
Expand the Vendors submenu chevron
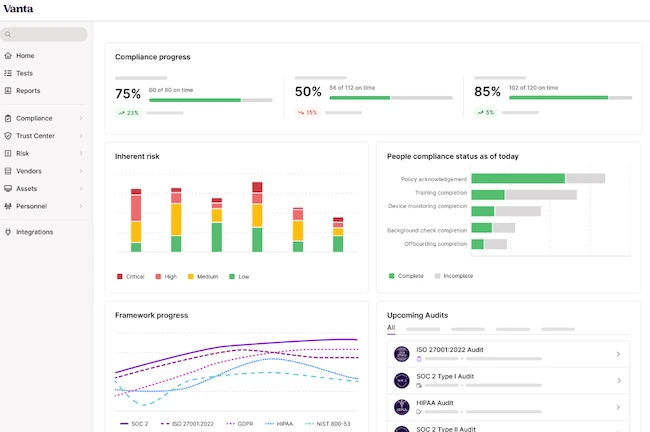tap(81, 171)
